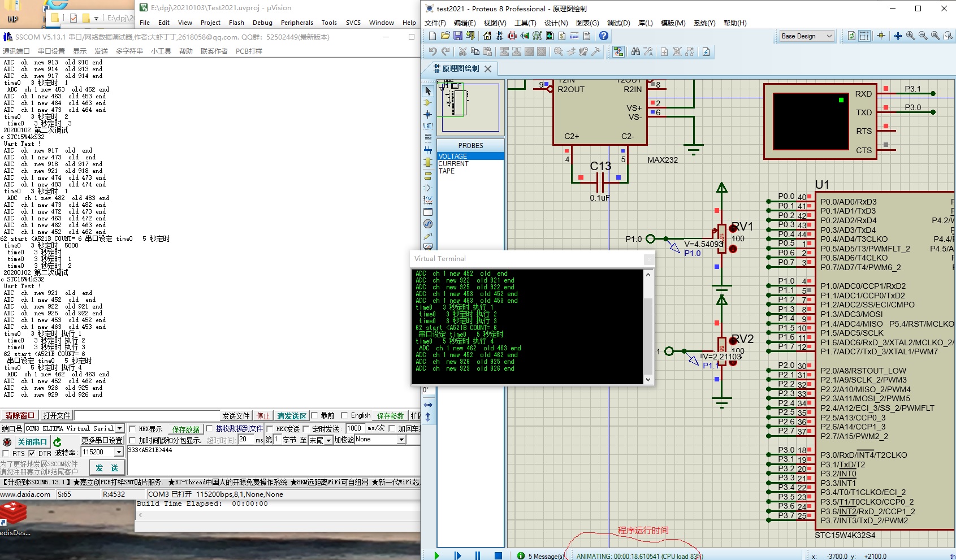Screen dimensions: 956x560
Task: Click the 关闭串口 close port button
Action: (32, 442)
